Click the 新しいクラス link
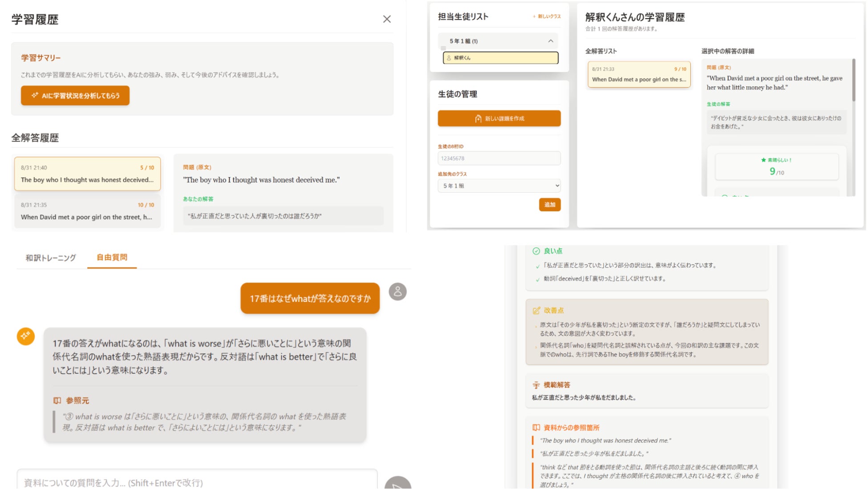This screenshot has width=868, height=489. coord(547,16)
